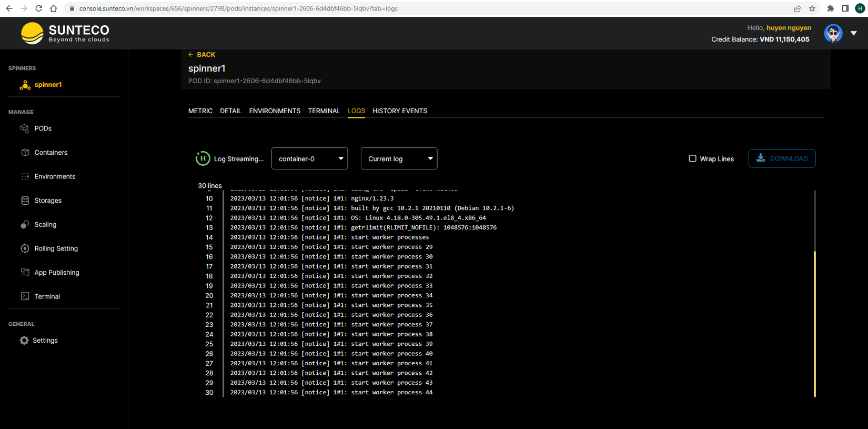Open PODs from the sidebar icon

point(25,128)
